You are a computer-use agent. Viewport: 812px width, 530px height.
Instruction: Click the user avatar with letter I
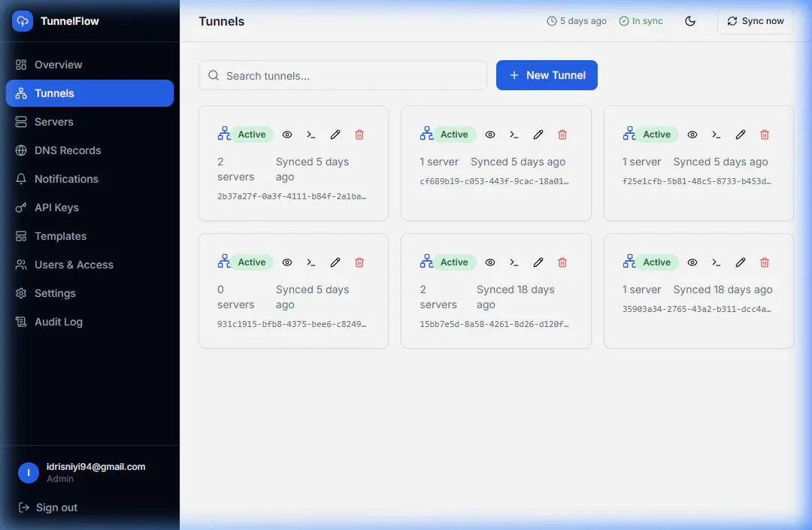(x=29, y=473)
